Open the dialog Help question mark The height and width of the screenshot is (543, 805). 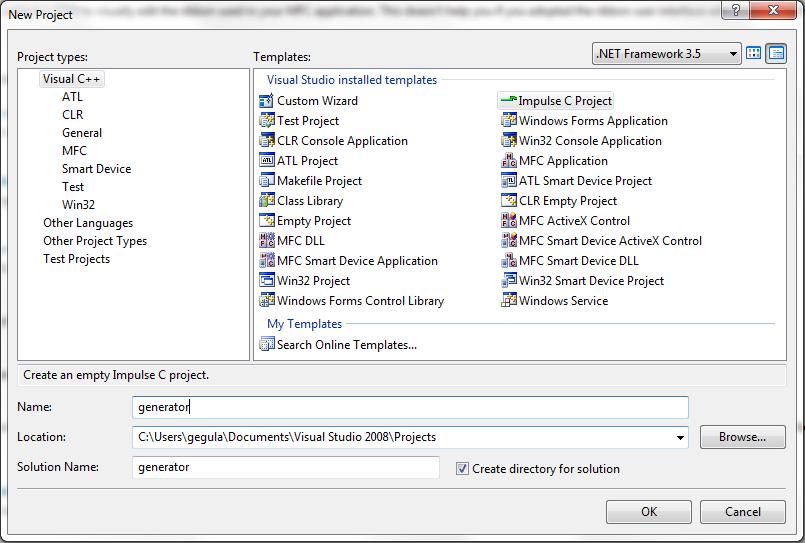735,10
